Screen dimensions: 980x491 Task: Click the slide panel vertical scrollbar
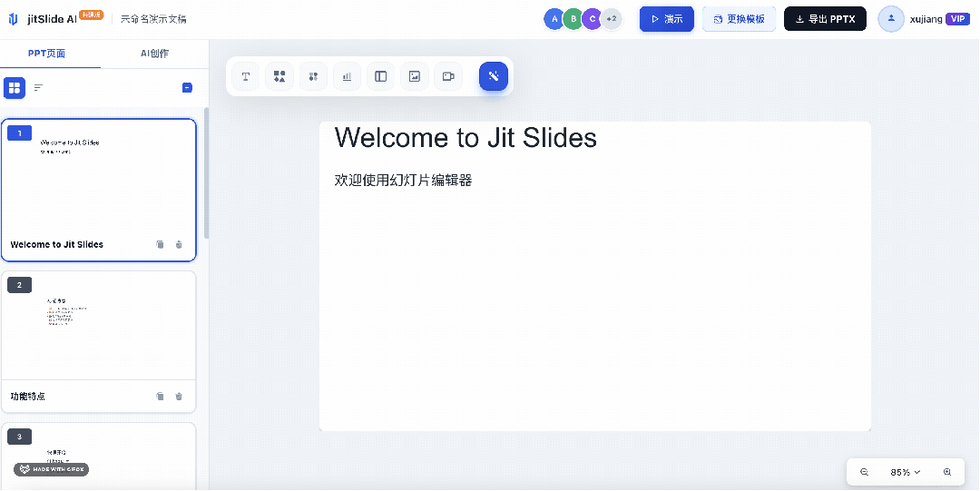point(206,172)
